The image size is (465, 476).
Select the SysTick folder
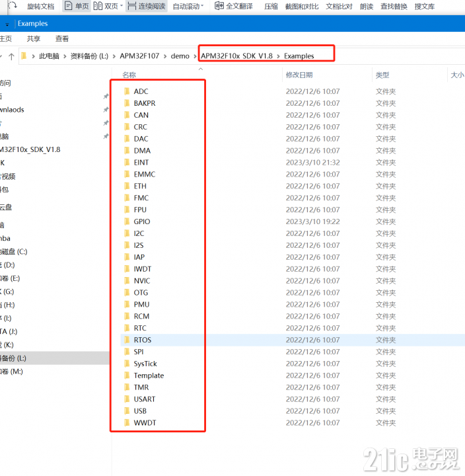pos(145,364)
